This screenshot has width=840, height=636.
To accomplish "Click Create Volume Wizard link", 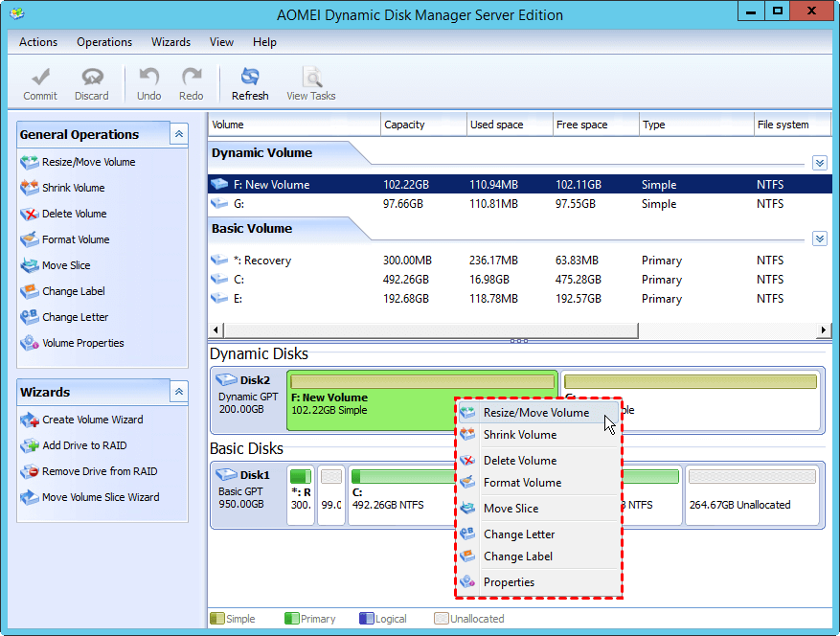I will pos(92,420).
